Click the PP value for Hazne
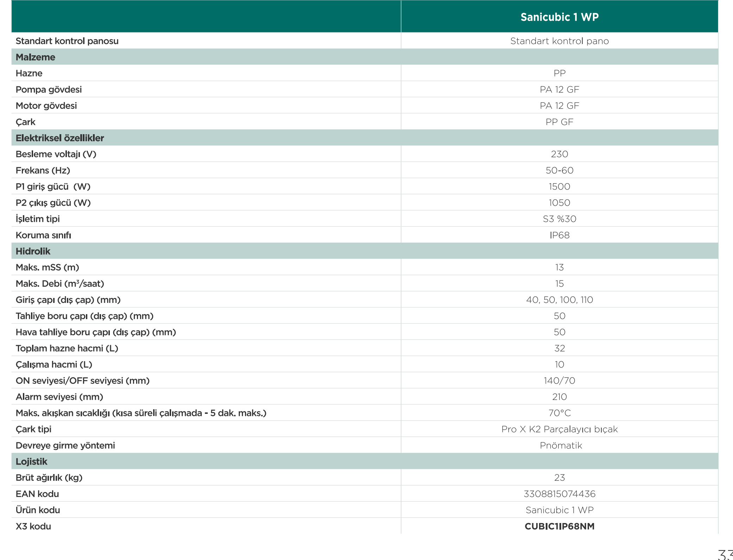This screenshot has width=733, height=560. [559, 73]
